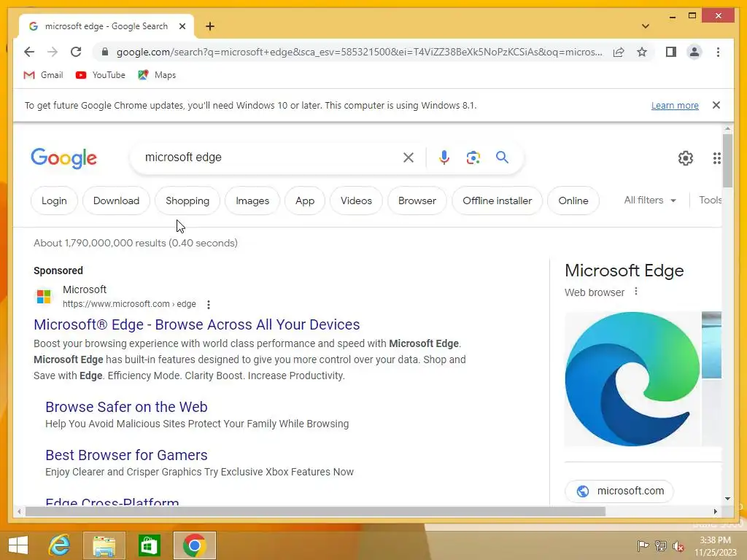Click the Microsoft Edge logo image
747x560 pixels.
[x=632, y=379]
